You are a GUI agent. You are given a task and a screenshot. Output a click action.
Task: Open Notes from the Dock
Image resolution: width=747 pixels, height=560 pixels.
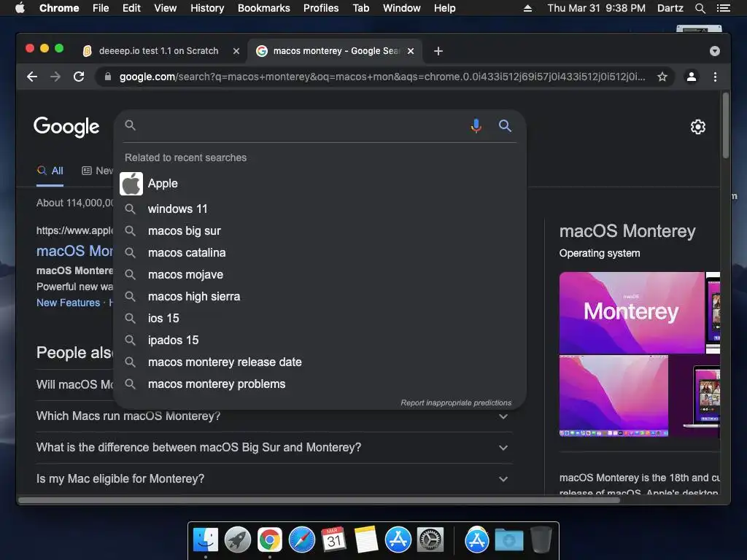tap(366, 540)
